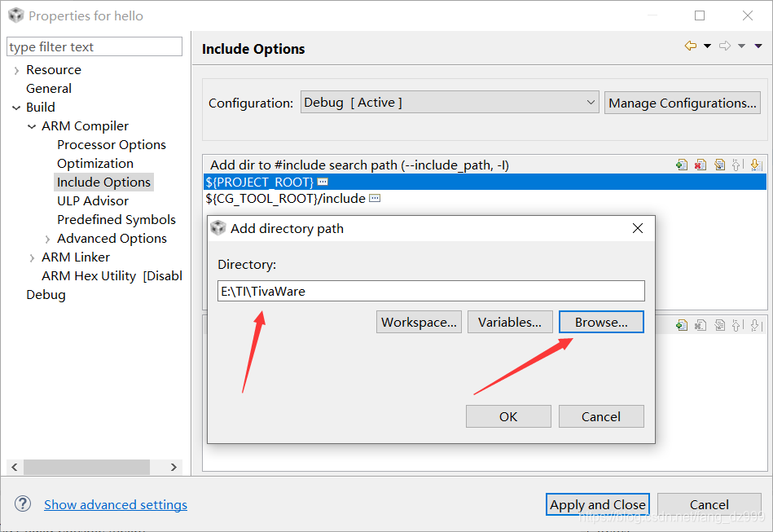The height and width of the screenshot is (532, 773).
Task: Open Show advanced settings link
Action: click(116, 504)
